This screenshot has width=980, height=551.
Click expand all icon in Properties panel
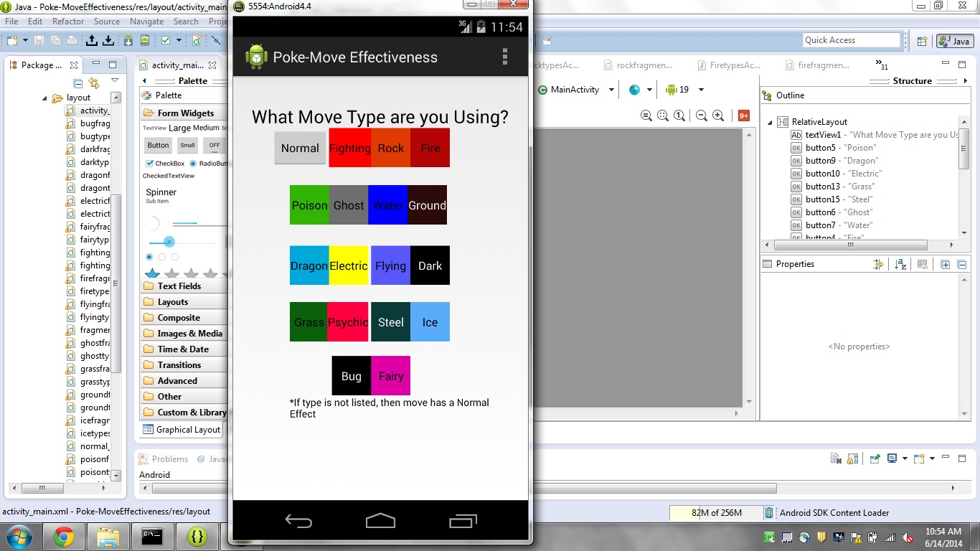pyautogui.click(x=946, y=264)
